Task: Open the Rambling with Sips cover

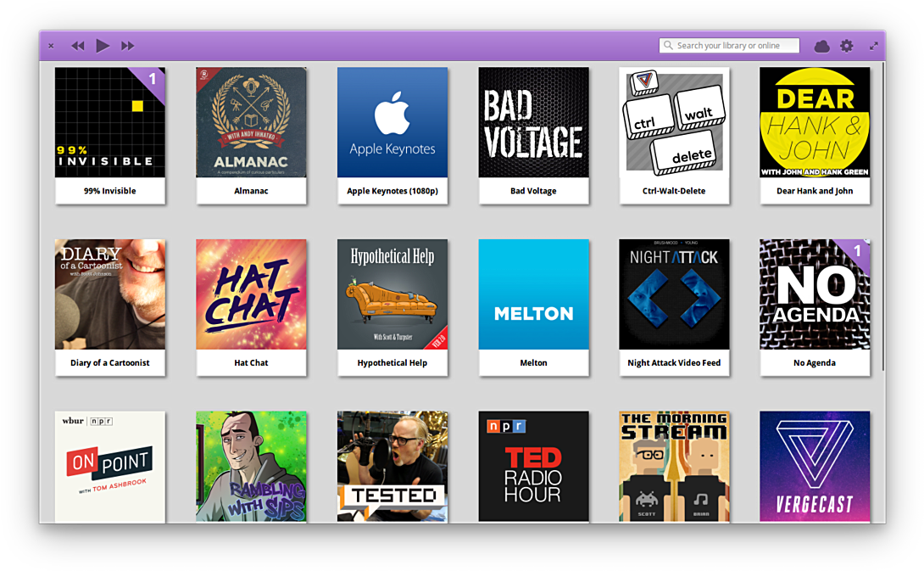Action: tap(251, 467)
